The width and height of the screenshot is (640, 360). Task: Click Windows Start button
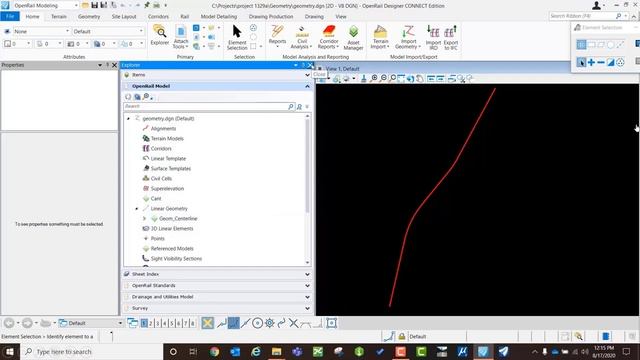[x=9, y=351]
